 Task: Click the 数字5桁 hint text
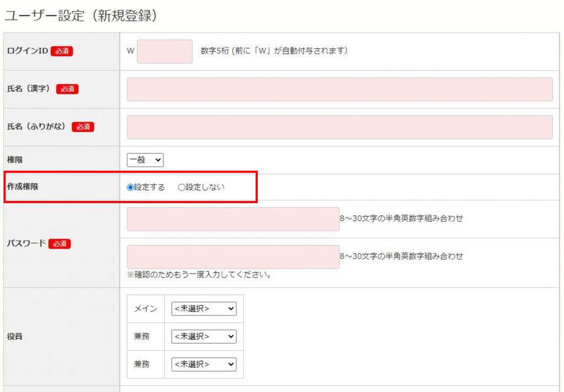pos(274,51)
